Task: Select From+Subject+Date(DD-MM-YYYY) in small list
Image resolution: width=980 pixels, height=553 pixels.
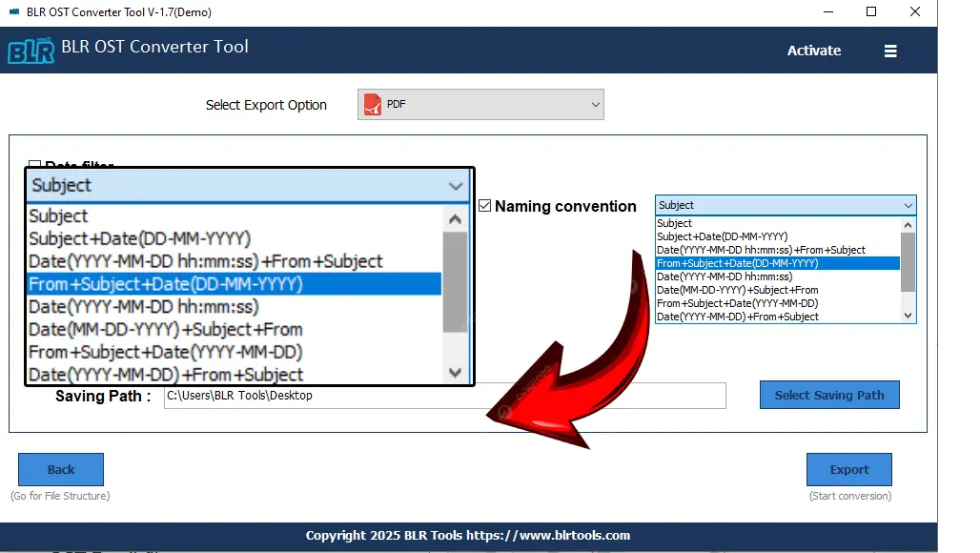Action: (x=777, y=263)
